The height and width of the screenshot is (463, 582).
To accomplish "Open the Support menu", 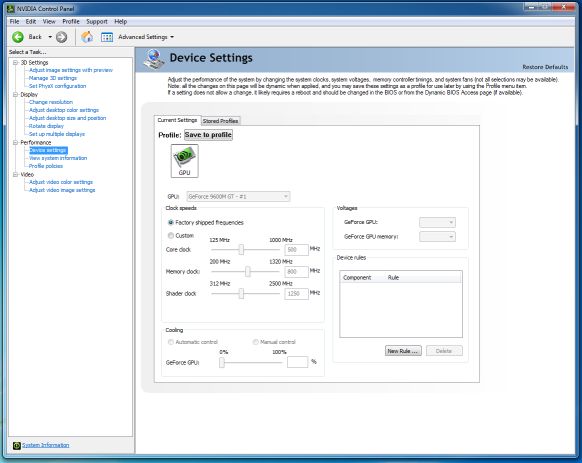I will click(x=97, y=22).
